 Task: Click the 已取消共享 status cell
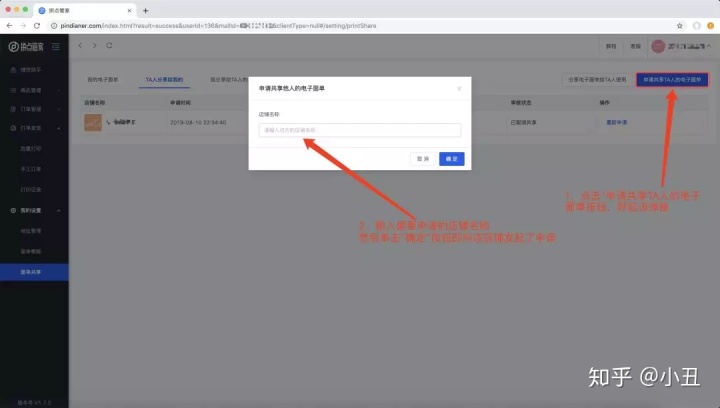point(523,123)
